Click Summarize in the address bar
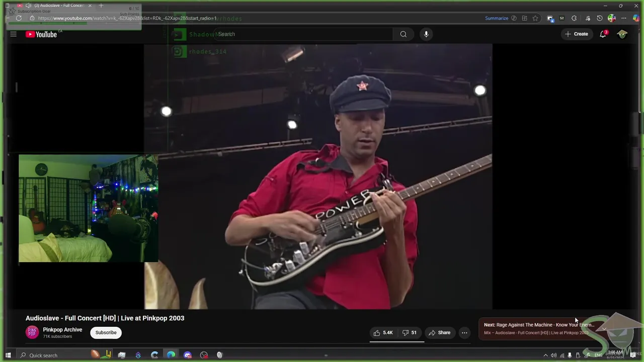Screen dimensions: 644x362 pyautogui.click(x=497, y=18)
